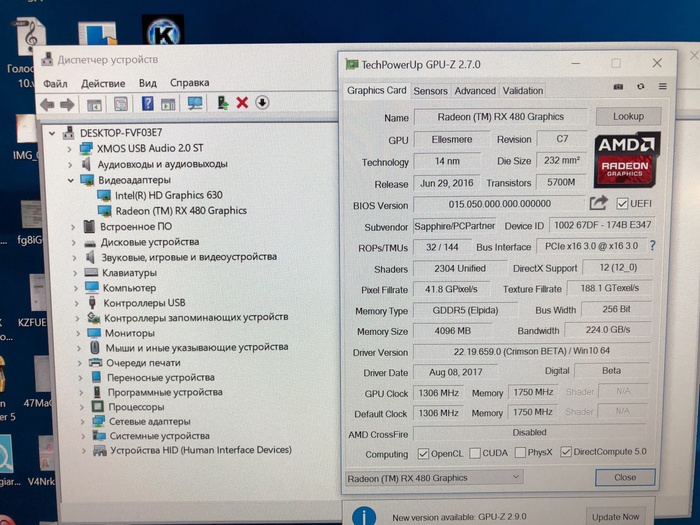Viewport: 700px width, 525px height.
Task: Enable the CUDA checkbox
Action: click(x=474, y=452)
